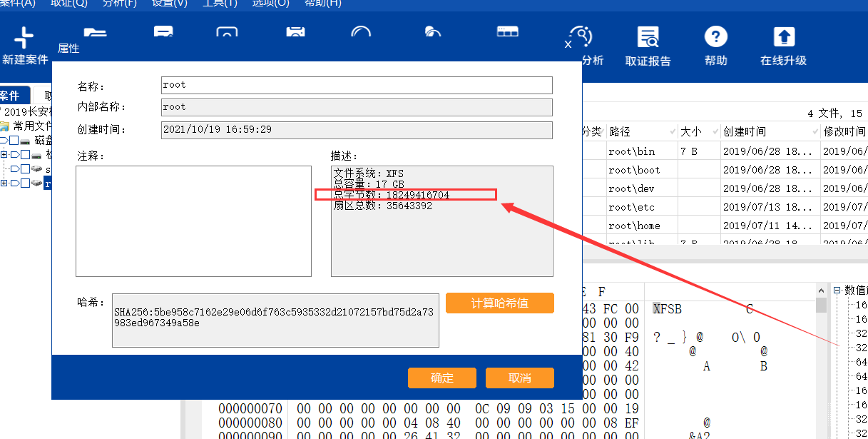Open the 路径 column filter dropdown
The height and width of the screenshot is (439, 868).
click(673, 132)
